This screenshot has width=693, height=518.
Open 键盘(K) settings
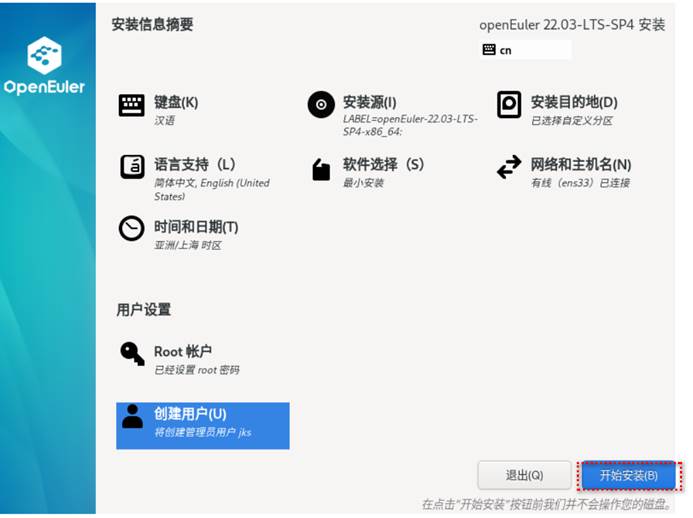click(176, 102)
